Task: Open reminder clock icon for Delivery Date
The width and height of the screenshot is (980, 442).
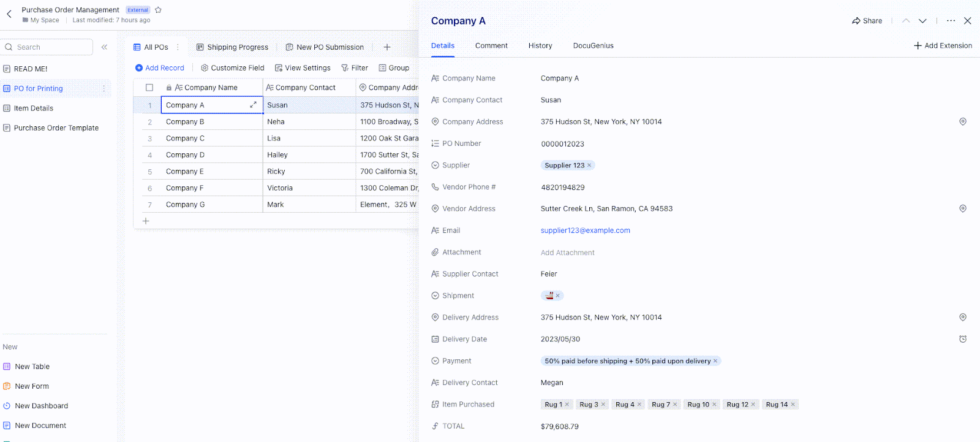Action: tap(963, 339)
